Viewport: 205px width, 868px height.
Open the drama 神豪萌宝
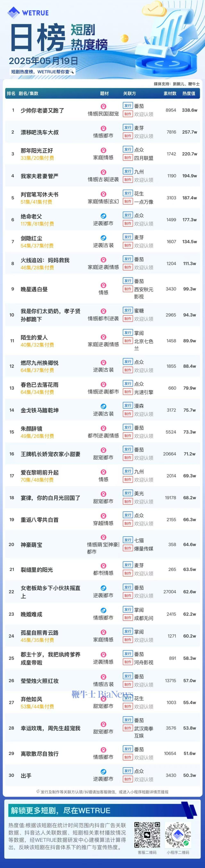point(31,545)
